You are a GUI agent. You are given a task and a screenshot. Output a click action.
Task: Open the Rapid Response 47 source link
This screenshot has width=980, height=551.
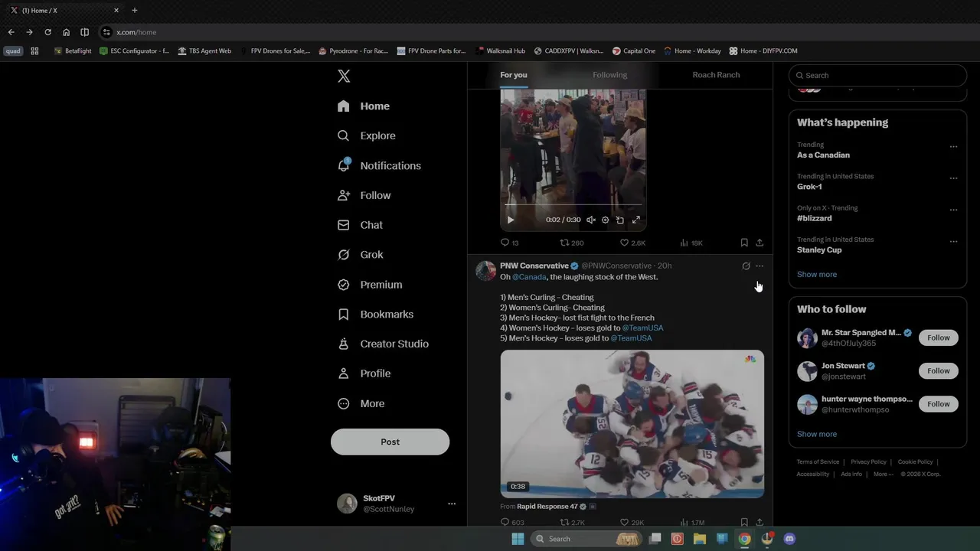547,507
